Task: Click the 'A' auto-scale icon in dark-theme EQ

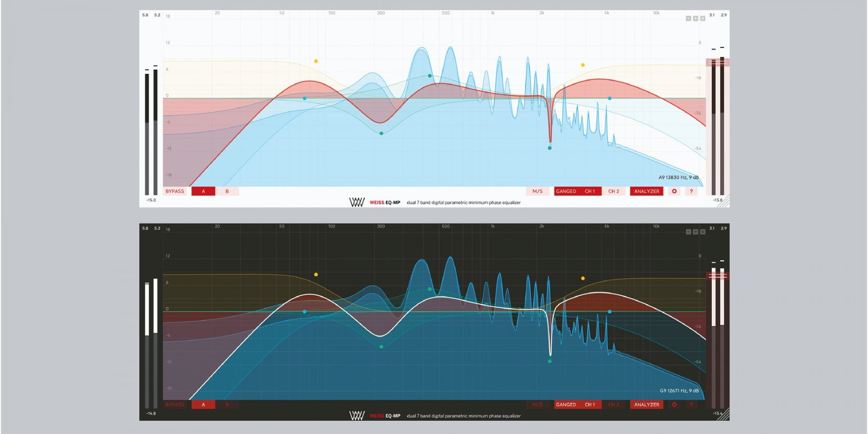Action: coord(703,232)
